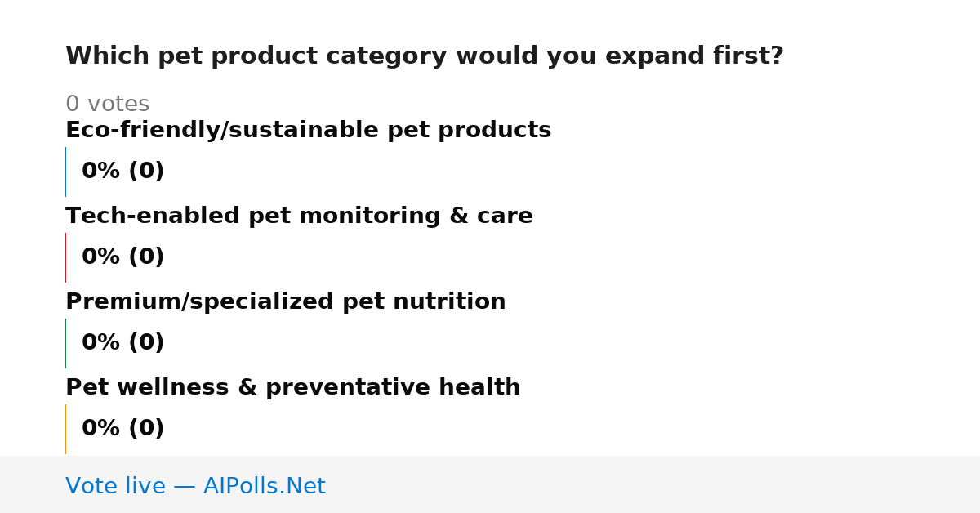Select Premium/specialized pet nutrition option
The image size is (980, 513).
285,301
